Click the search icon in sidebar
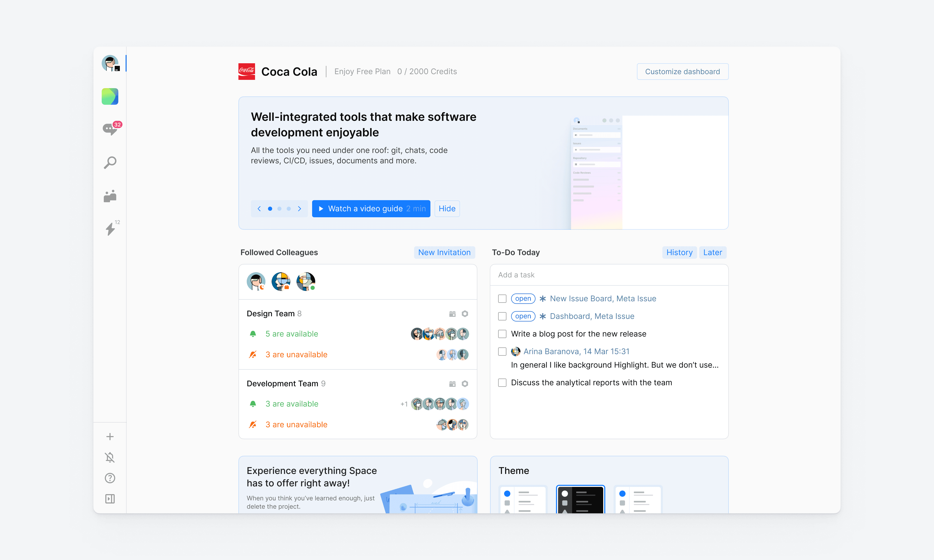The width and height of the screenshot is (934, 560). (110, 163)
